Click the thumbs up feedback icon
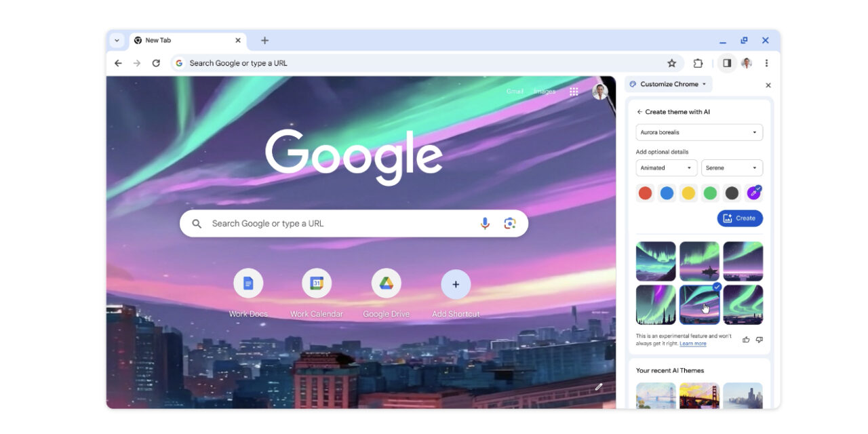This screenshot has height=434, width=868. point(746,340)
